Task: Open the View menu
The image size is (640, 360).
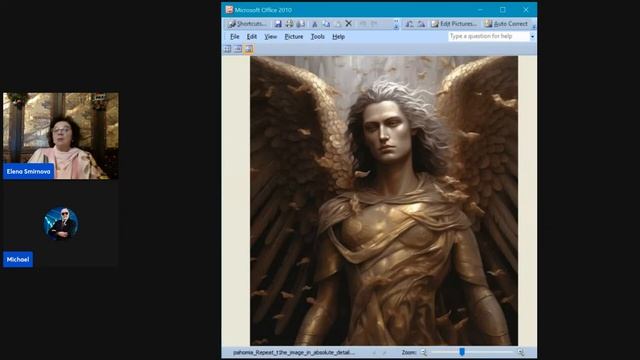Action: (270, 36)
